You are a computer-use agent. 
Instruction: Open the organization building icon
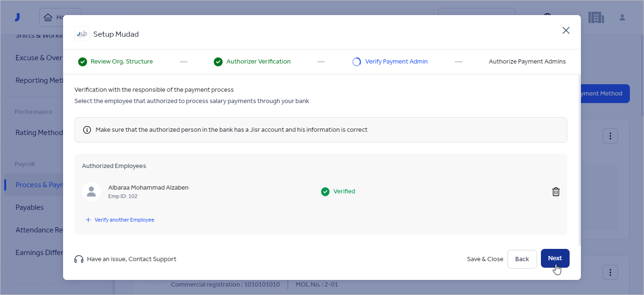tap(596, 18)
